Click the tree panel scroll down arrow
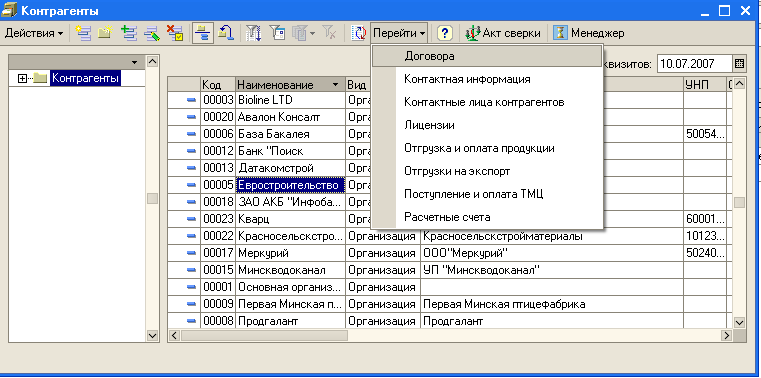The height and width of the screenshot is (378, 761). pos(152,335)
